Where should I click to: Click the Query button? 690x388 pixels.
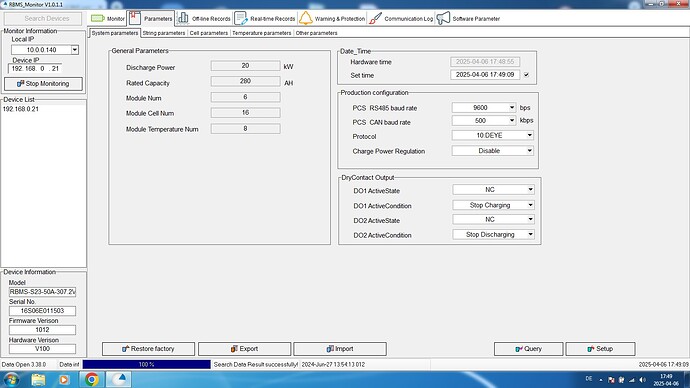(529, 349)
